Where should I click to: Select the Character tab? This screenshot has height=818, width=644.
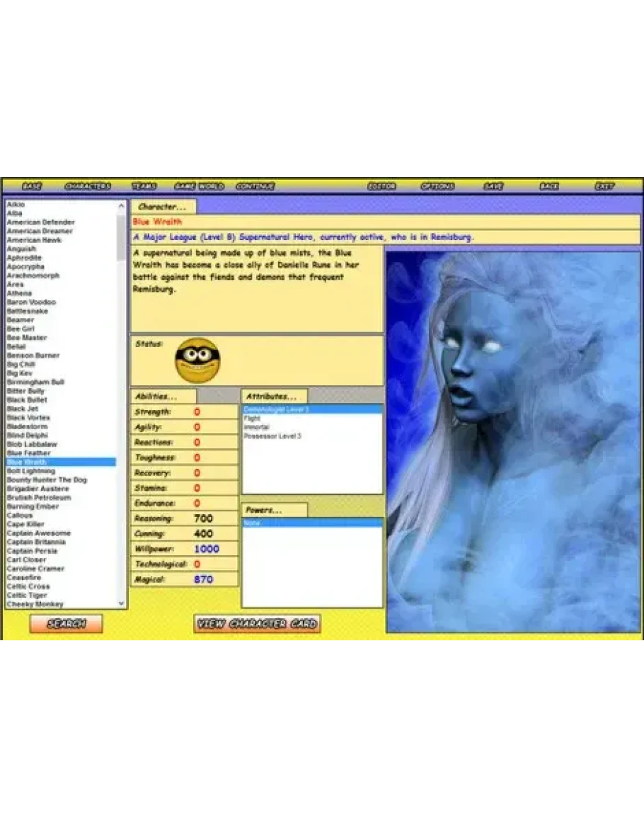(x=163, y=207)
